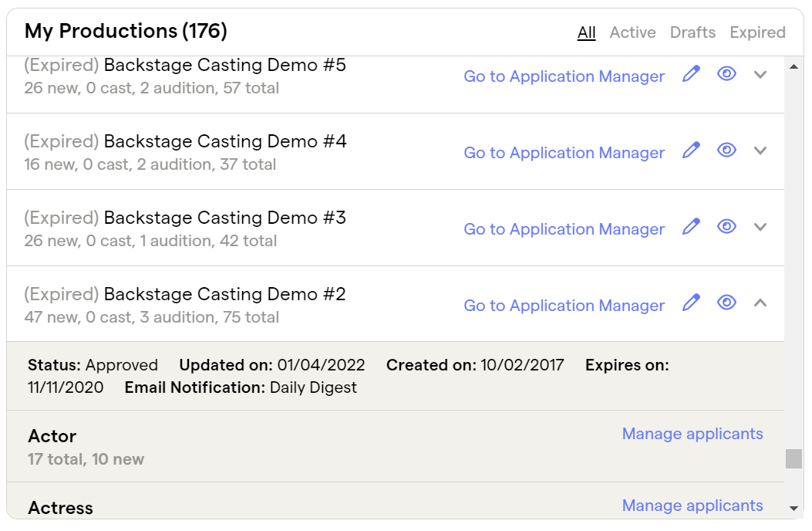Click the edit pencil for Backstage Casting Demo #4
Image resolution: width=812 pixels, height=531 pixels.
tap(691, 150)
